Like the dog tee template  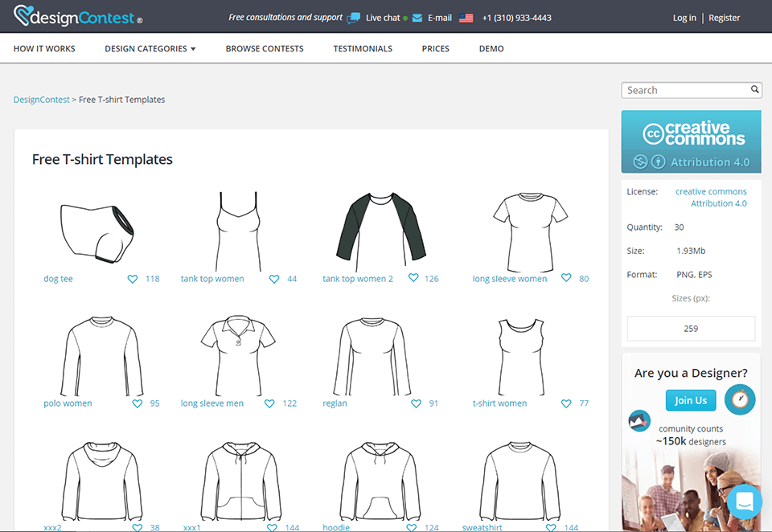[x=133, y=279]
